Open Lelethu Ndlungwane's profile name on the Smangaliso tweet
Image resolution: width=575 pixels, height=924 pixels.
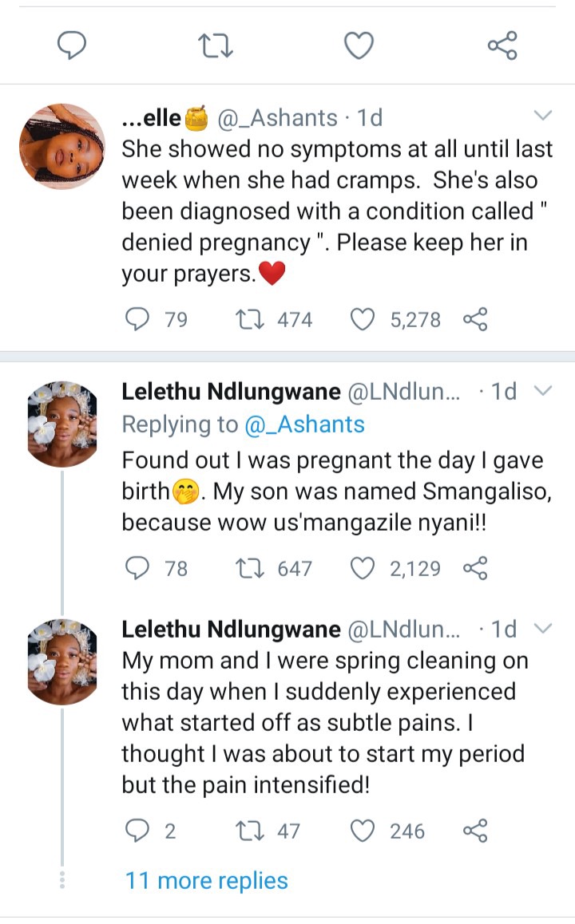pyautogui.click(x=231, y=391)
